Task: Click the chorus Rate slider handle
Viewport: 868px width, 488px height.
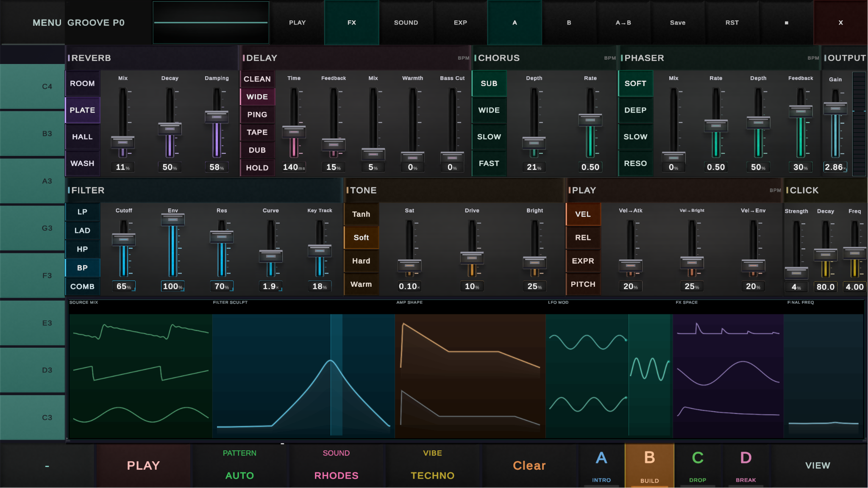Action: (x=590, y=120)
